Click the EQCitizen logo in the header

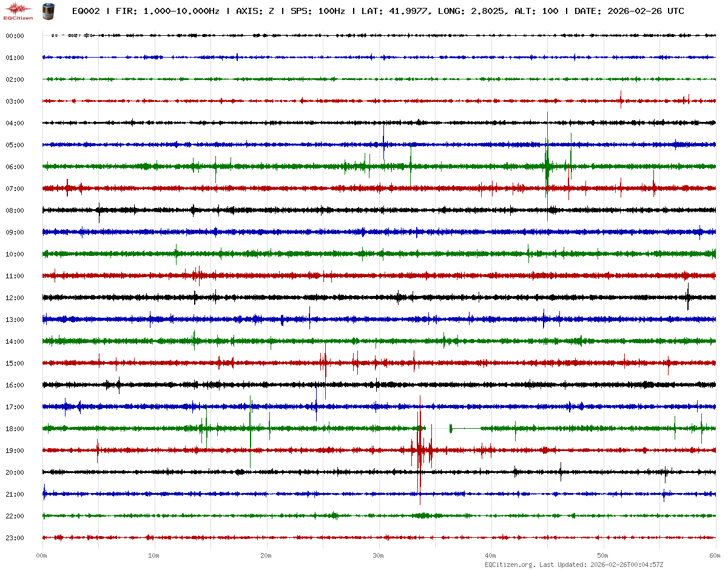(19, 10)
